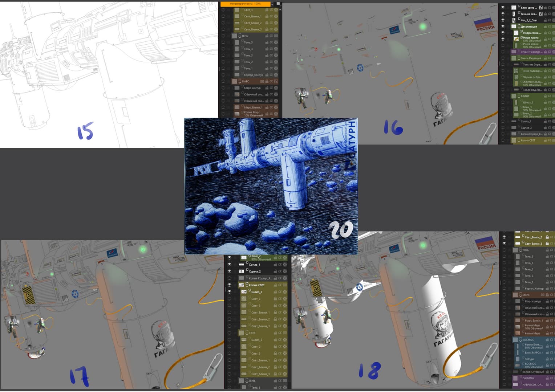Click the Ниша крана layer thumbnail
Screen dimensions: 555x392
click(x=516, y=39)
